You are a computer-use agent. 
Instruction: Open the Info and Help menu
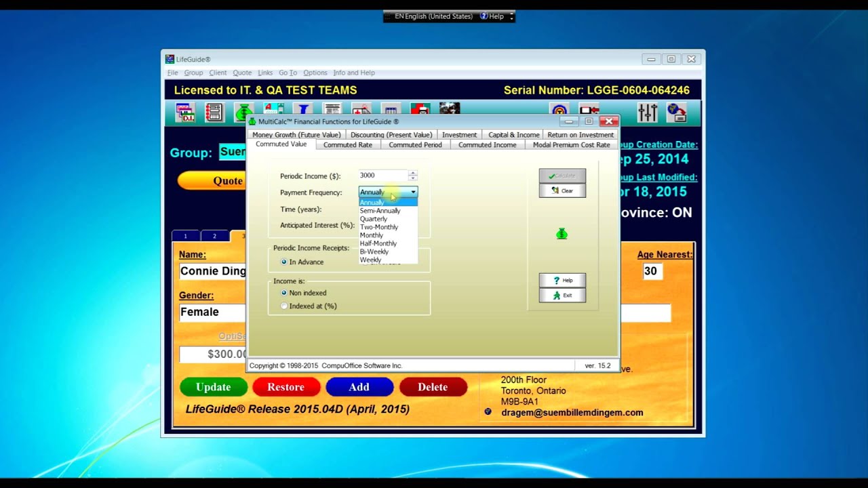[353, 73]
